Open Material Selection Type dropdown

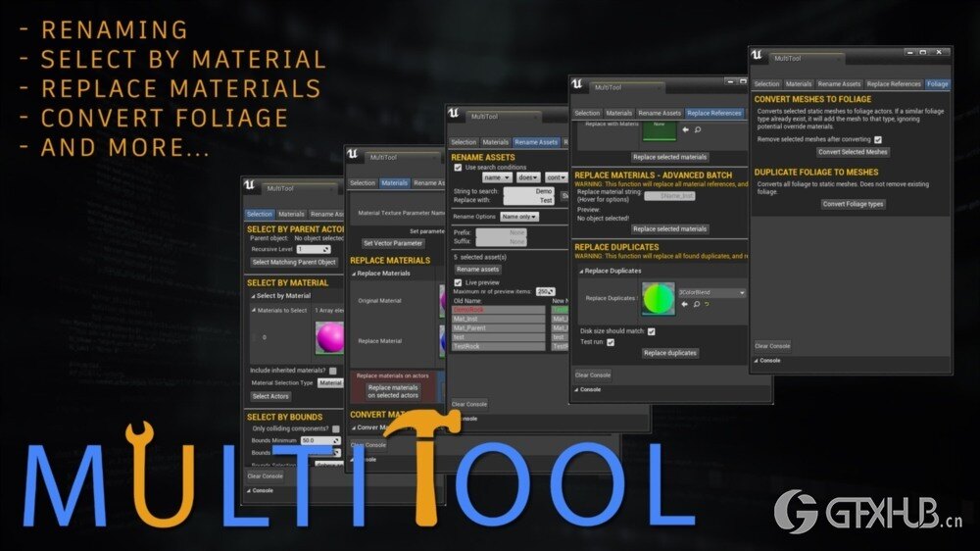(330, 382)
